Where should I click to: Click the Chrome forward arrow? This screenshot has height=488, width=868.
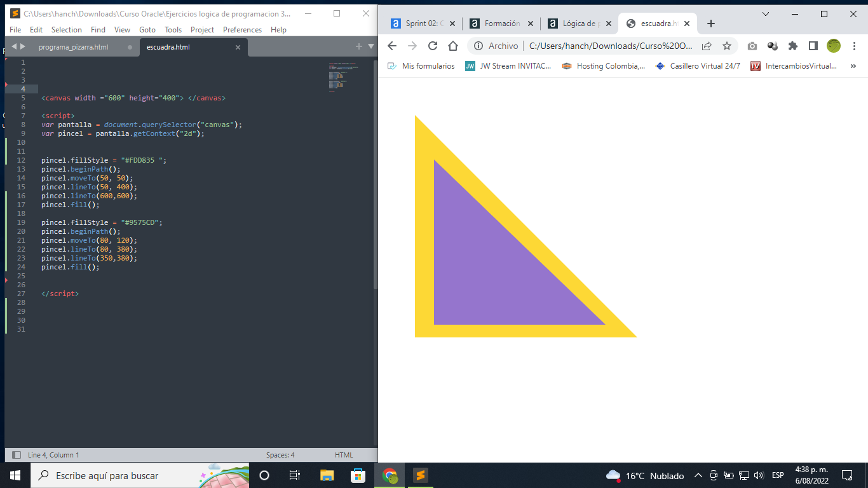click(412, 46)
